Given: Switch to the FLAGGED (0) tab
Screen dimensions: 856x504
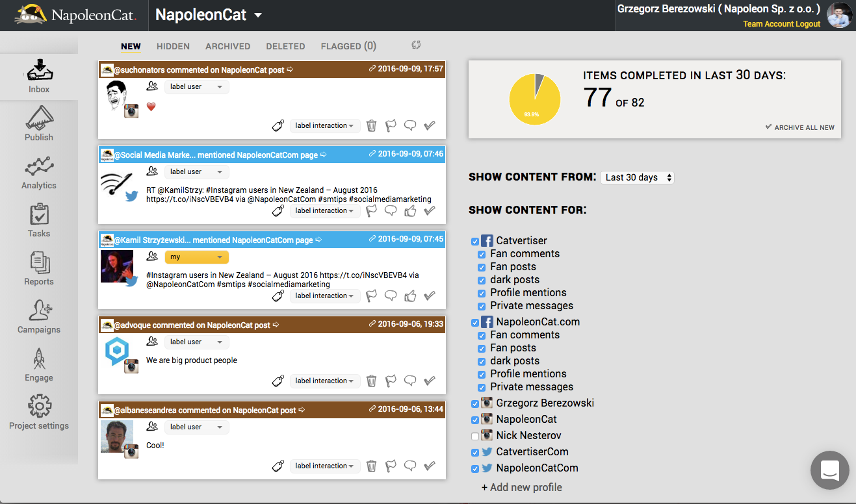Looking at the screenshot, I should coord(348,46).
